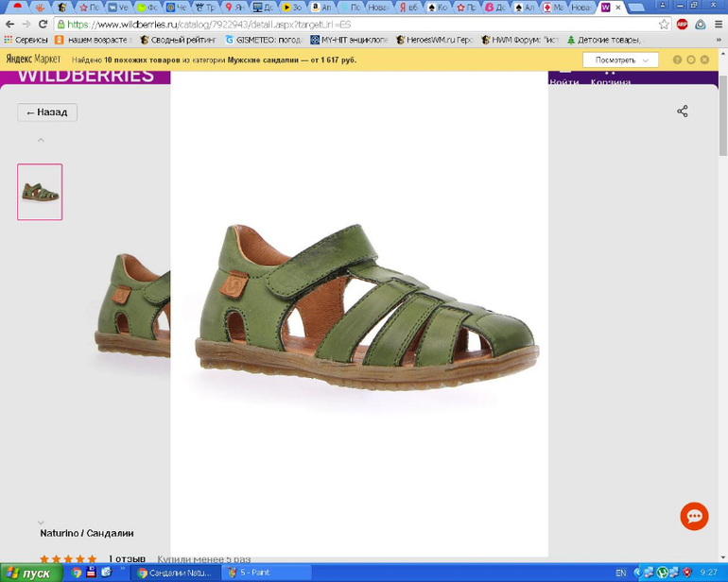Screen dimensions: 728x582
Task: Open the Сервисы bookmarks item
Action: pos(26,41)
